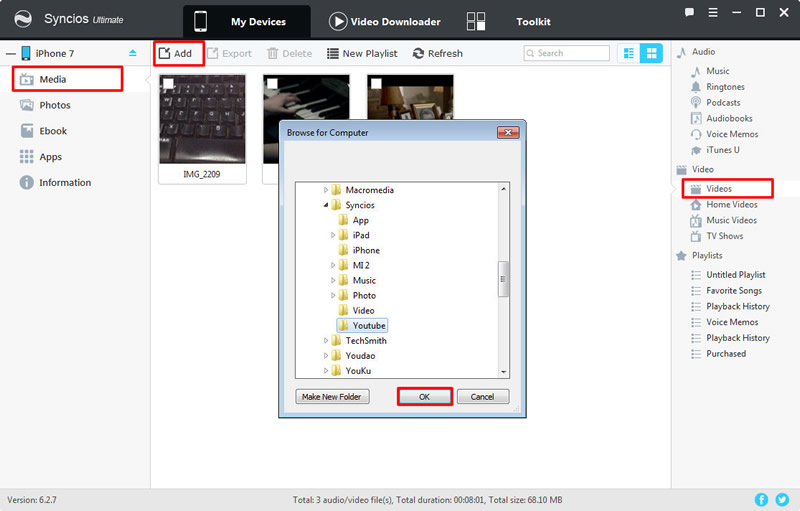Open Favorite Songs playlist
The width and height of the screenshot is (800, 511).
pyautogui.click(x=734, y=291)
